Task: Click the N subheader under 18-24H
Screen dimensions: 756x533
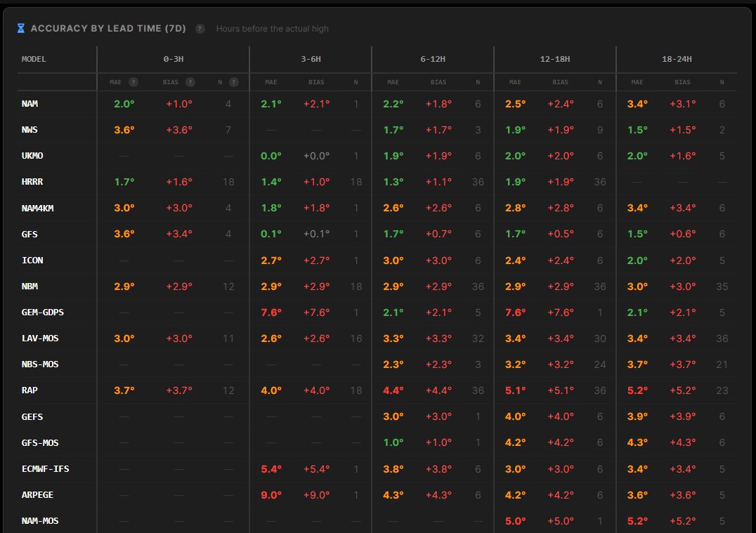Action: [x=722, y=82]
